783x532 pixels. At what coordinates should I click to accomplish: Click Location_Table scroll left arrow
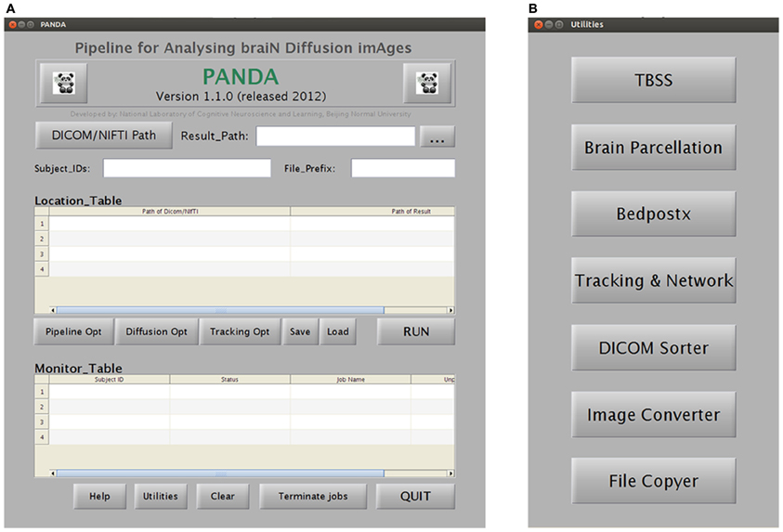point(53,310)
